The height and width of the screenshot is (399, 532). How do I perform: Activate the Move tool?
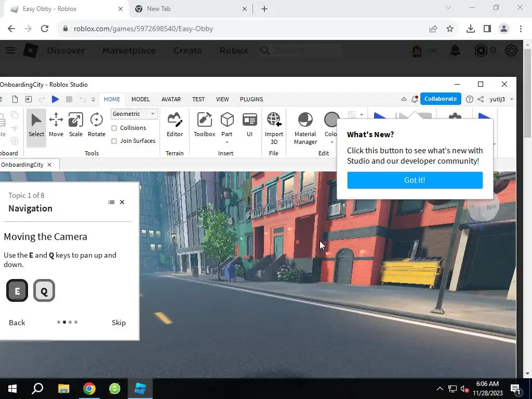[56, 125]
